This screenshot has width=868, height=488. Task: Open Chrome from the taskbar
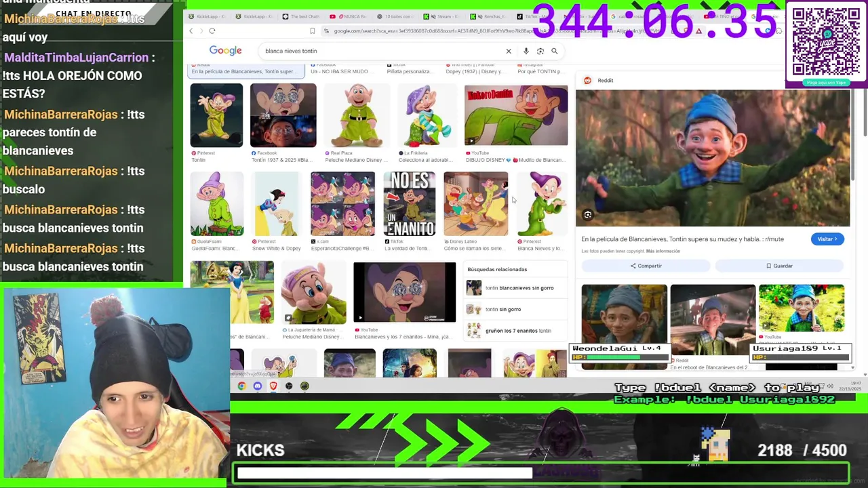click(241, 386)
